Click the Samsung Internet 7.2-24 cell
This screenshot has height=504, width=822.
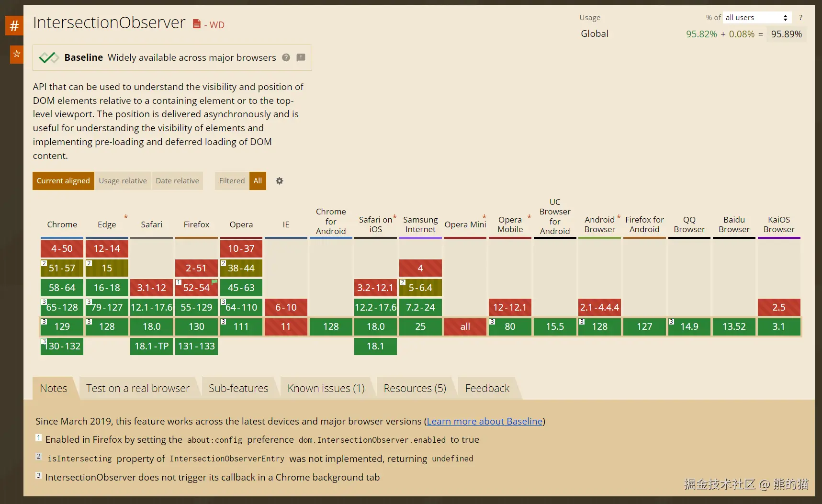click(420, 307)
